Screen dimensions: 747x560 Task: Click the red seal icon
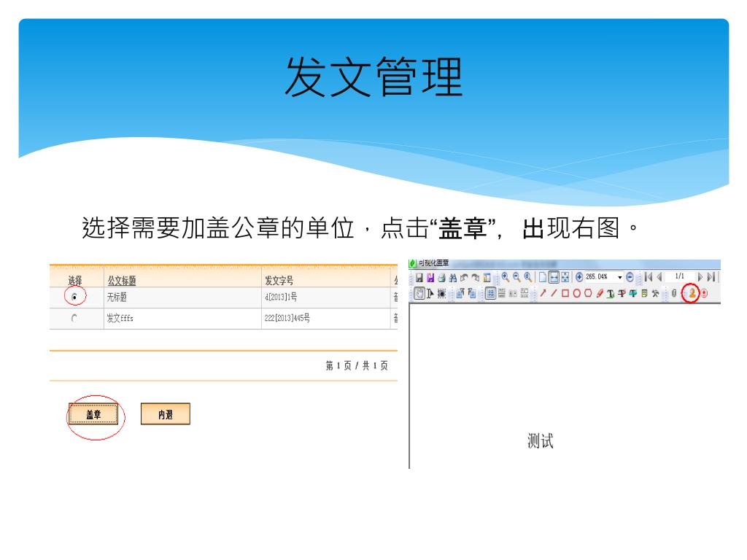click(x=704, y=293)
